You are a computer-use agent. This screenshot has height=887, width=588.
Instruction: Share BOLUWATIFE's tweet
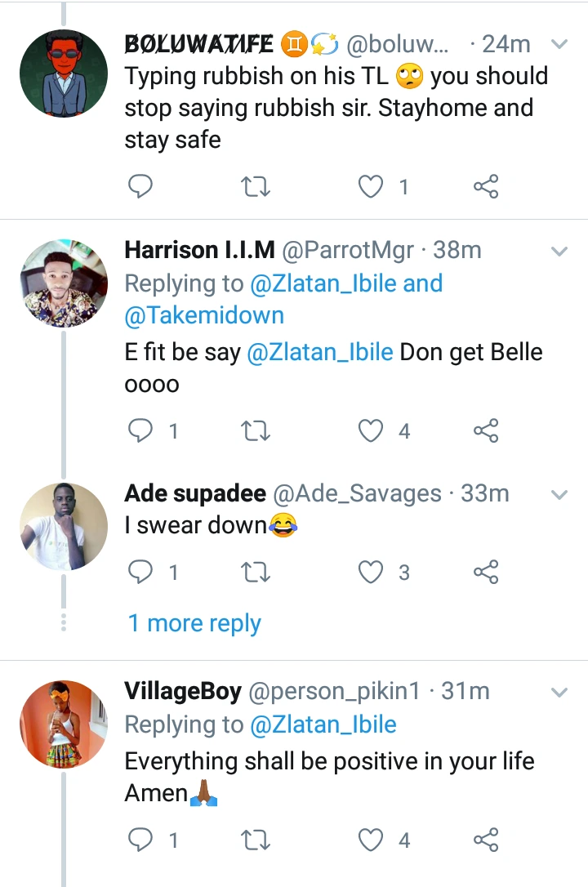click(486, 188)
